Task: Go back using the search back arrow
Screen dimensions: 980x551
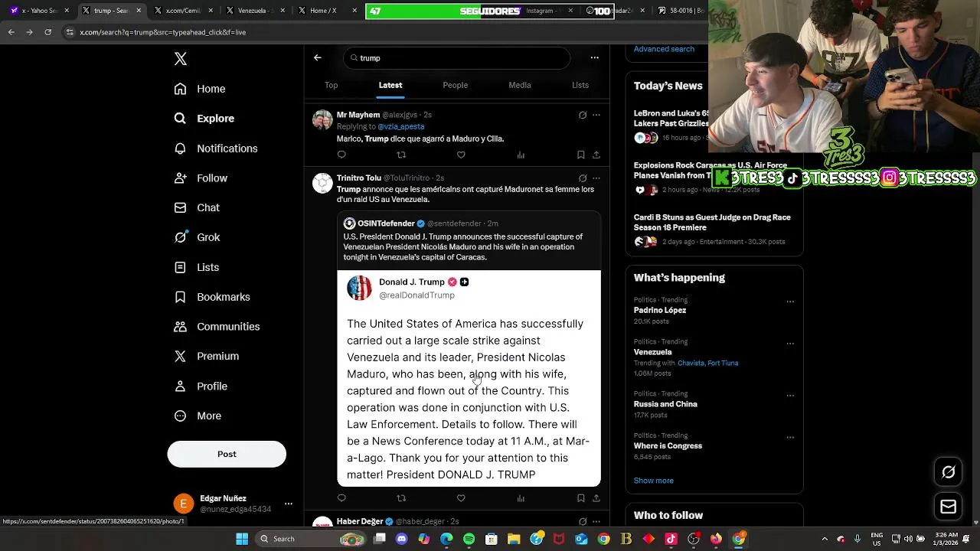Action: (x=318, y=57)
